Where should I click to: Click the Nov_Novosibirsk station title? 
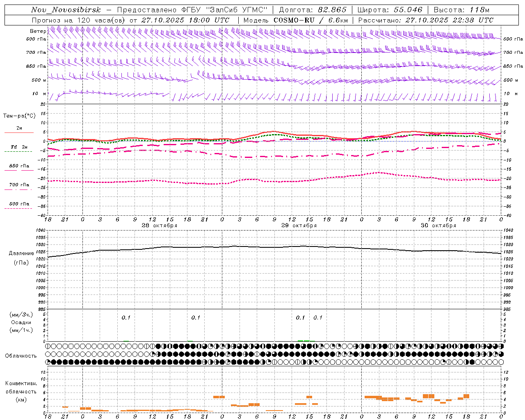[66, 10]
